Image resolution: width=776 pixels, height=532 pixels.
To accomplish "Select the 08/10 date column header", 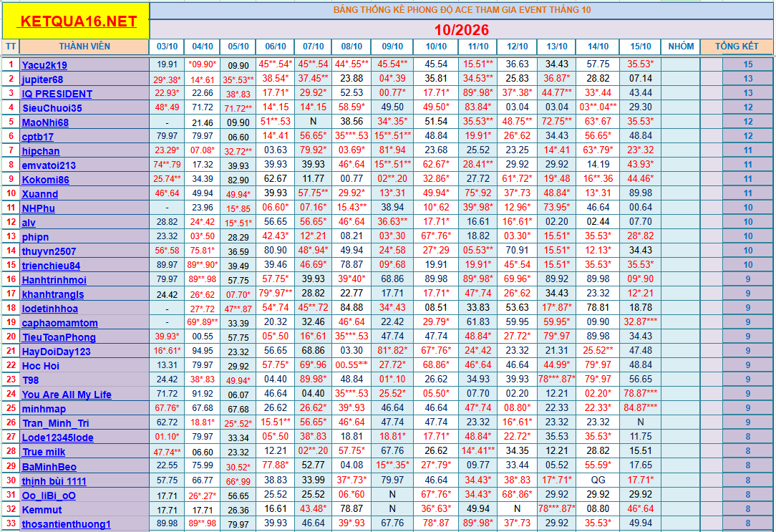I will (x=351, y=47).
